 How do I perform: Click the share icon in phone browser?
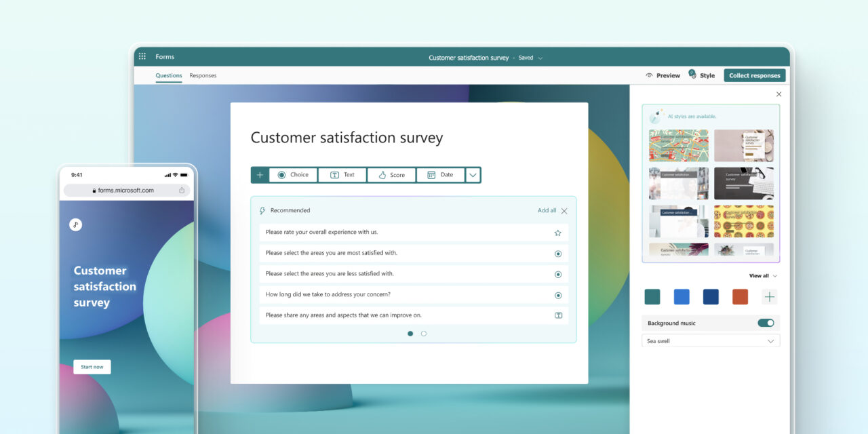182,191
